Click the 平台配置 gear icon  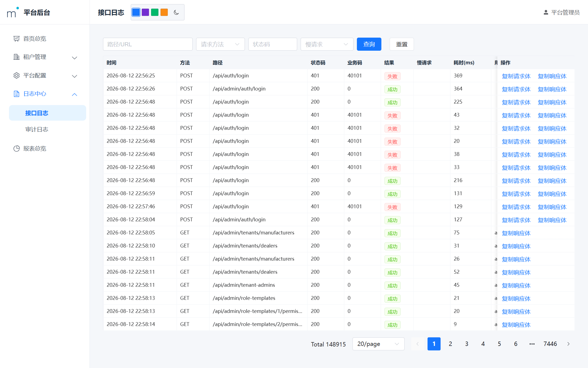17,76
